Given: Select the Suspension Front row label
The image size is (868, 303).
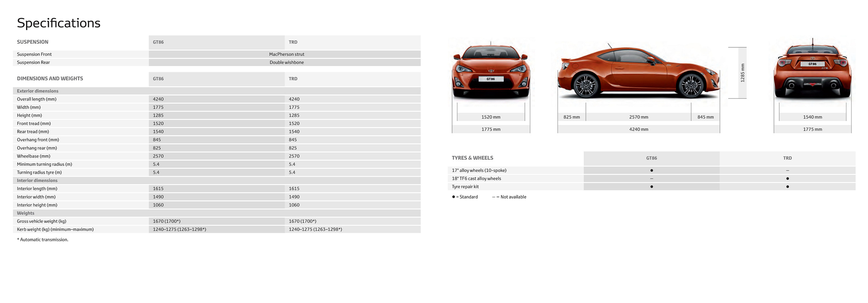Looking at the screenshot, I should (x=34, y=54).
